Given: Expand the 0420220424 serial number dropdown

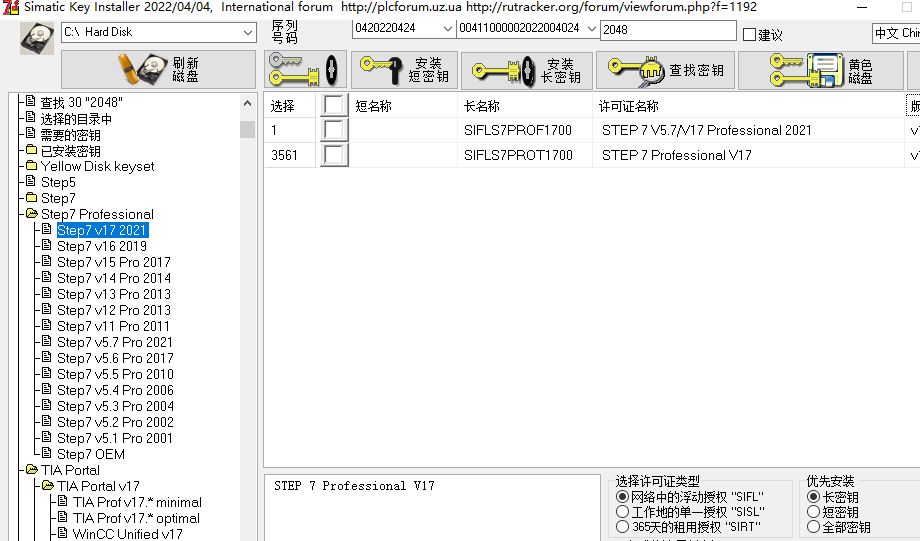Looking at the screenshot, I should tap(447, 29).
